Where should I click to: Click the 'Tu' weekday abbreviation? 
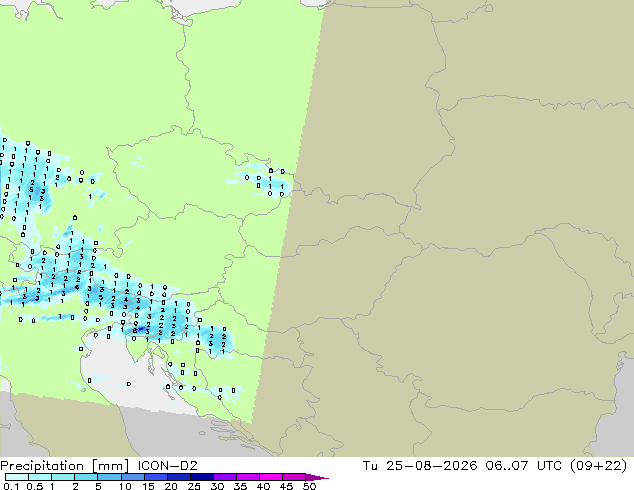[370, 466]
